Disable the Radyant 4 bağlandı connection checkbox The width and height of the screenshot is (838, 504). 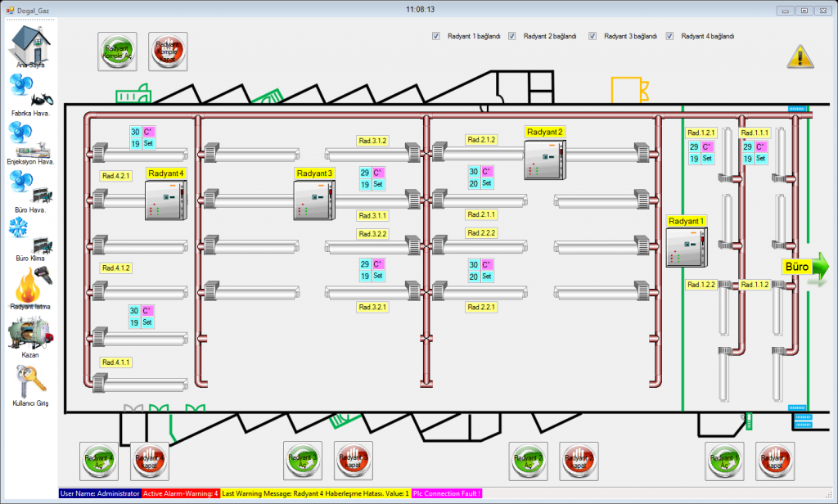tap(669, 36)
